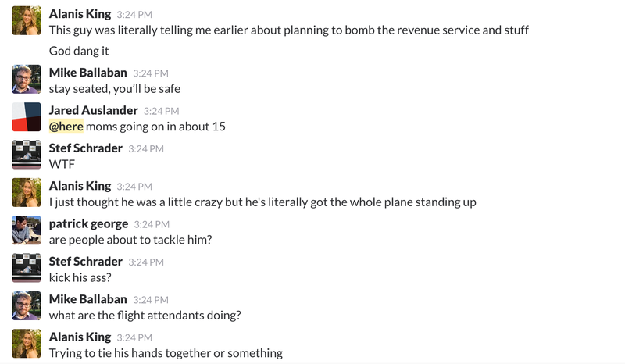Click Stef Schrader's avatar next to "WTF"
The image size is (625, 364).
[x=27, y=155]
